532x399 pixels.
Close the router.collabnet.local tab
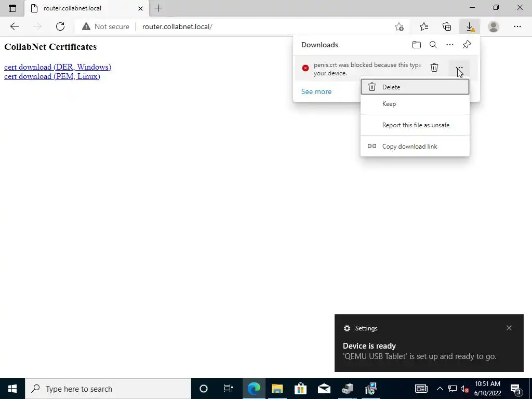(140, 8)
